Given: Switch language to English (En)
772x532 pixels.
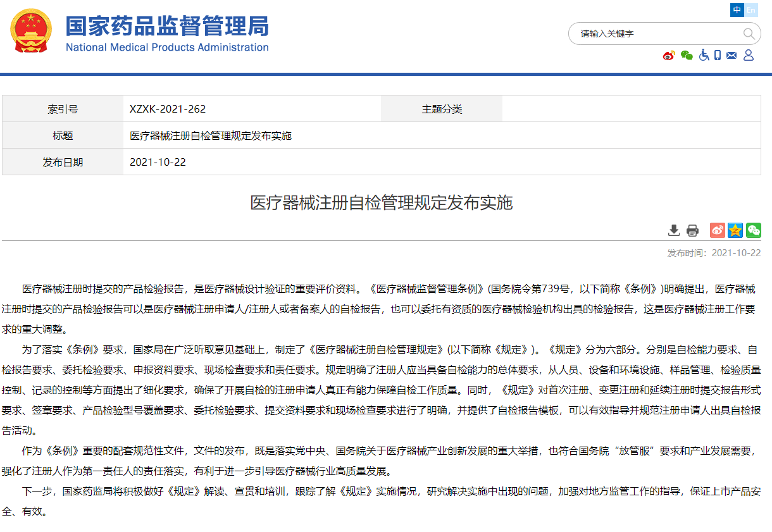Looking at the screenshot, I should coord(751,10).
